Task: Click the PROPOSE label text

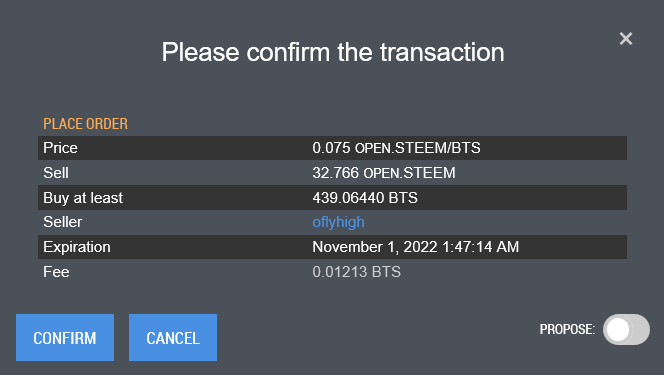Action: tap(567, 329)
